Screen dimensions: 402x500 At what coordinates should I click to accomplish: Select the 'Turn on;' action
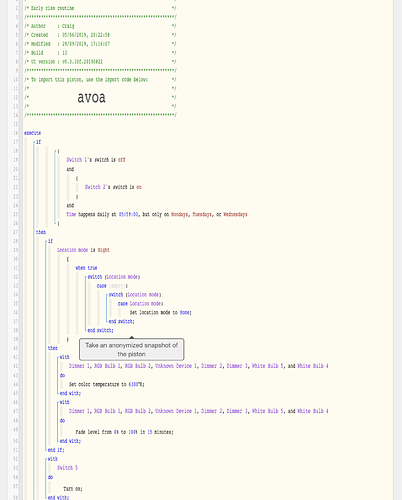tap(73, 489)
